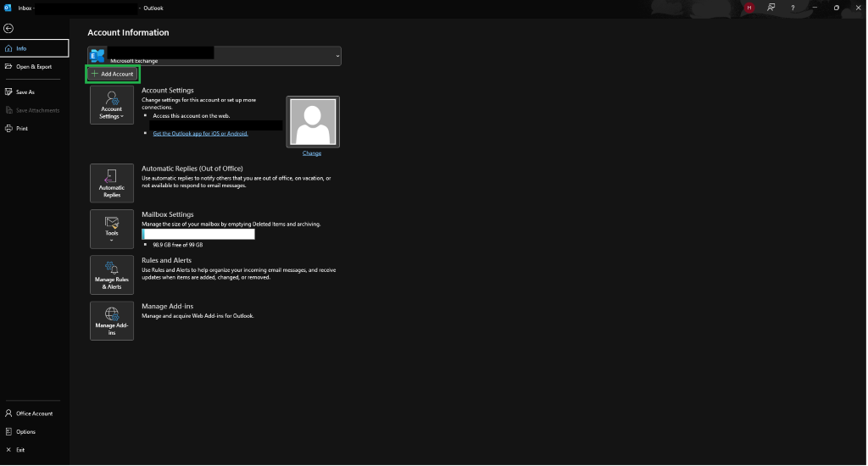Click Automatic Replies (Out of Office) heading
868x466 pixels.
(192, 169)
